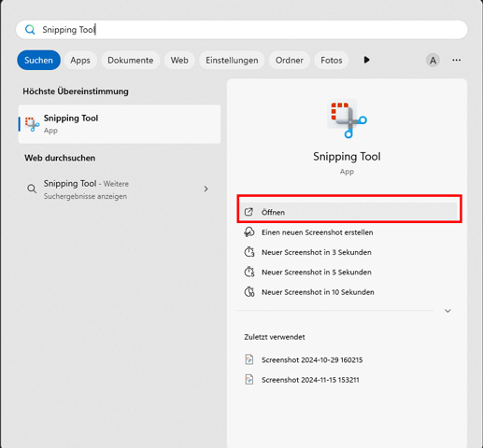This screenshot has width=483, height=448.
Task: Switch to the Einstellungen filter tab
Action: point(232,60)
